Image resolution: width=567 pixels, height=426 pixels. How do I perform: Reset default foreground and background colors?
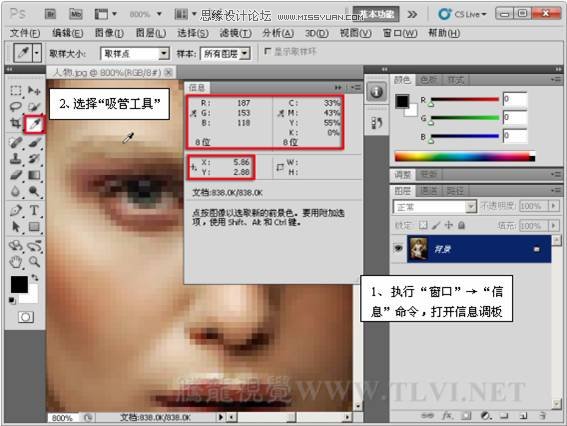pyautogui.click(x=12, y=300)
